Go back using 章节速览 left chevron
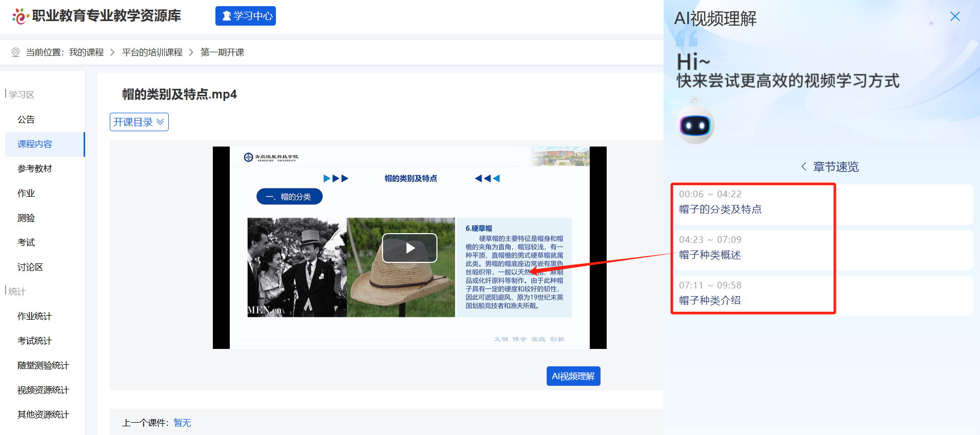 pyautogui.click(x=804, y=167)
